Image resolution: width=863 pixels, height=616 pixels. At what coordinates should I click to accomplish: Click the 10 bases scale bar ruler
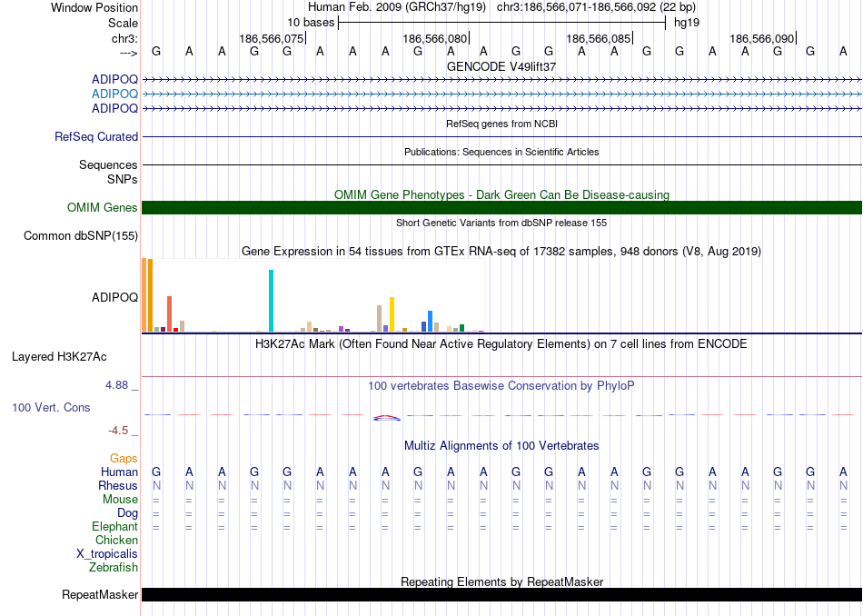click(x=501, y=22)
